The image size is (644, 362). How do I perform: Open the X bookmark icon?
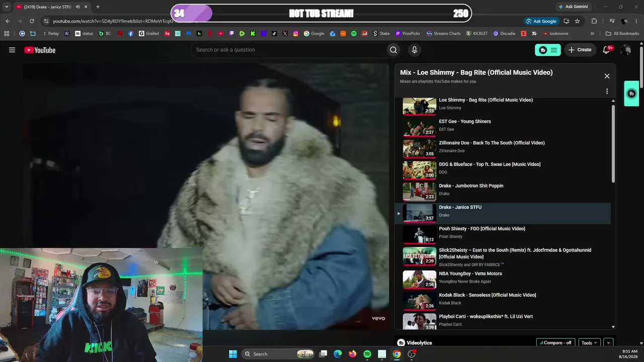pos(285,34)
